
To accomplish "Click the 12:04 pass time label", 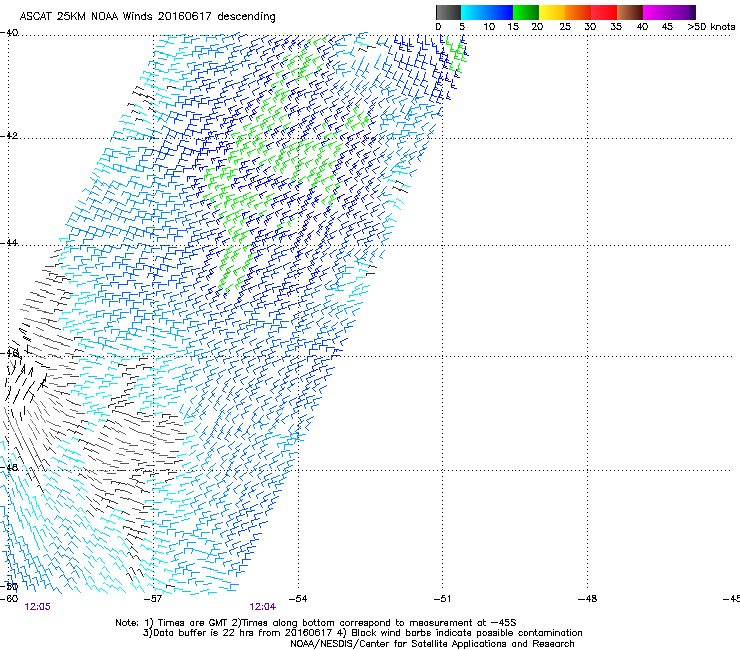I will [262, 607].
